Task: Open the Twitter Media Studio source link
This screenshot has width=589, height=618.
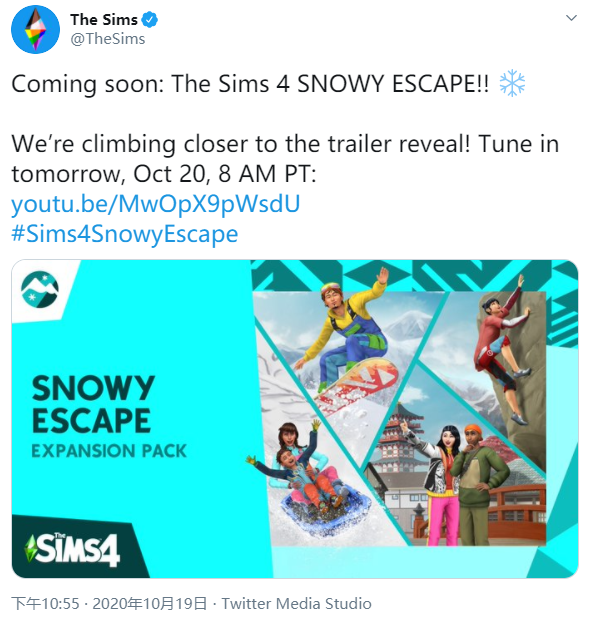Action: pyautogui.click(x=296, y=603)
